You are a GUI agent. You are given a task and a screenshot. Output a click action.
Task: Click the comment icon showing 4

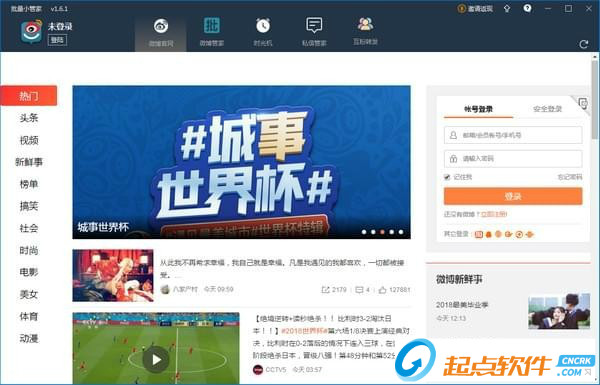click(x=359, y=290)
